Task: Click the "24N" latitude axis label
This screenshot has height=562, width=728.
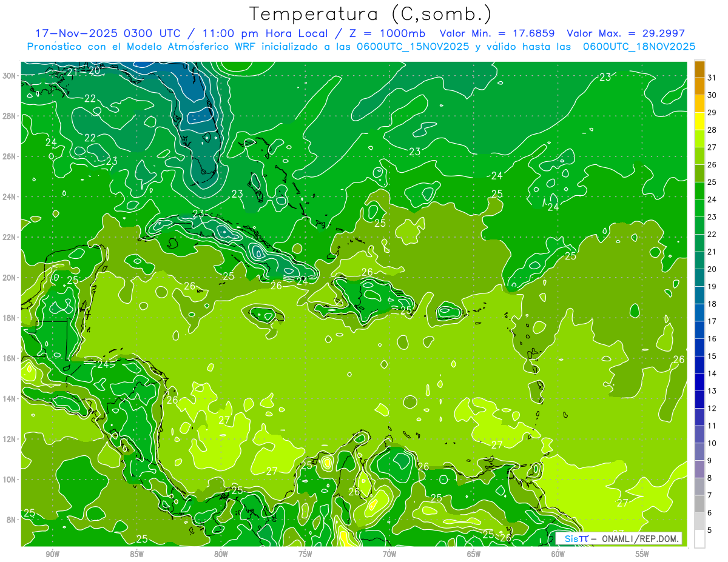Action: tap(9, 197)
